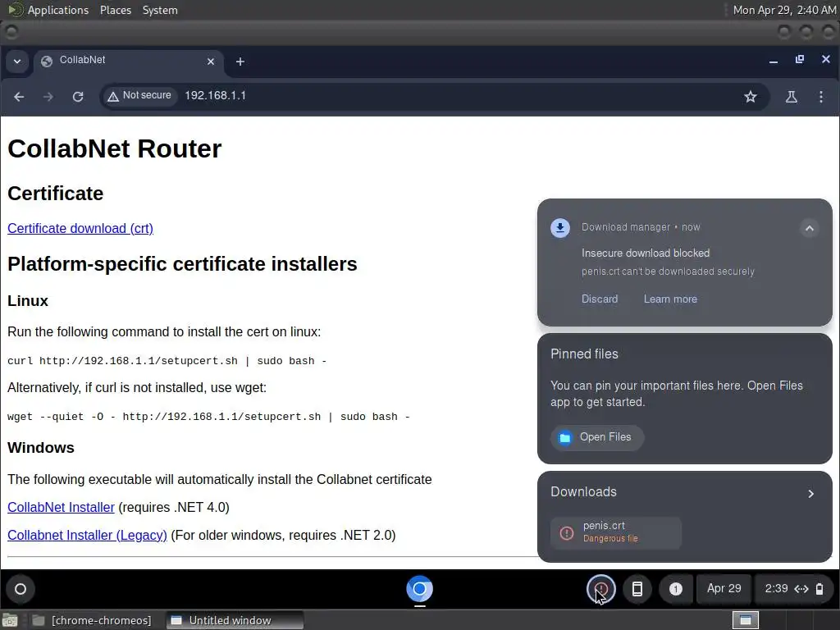
Task: Click the Chromium shelf icon
Action: [x=419, y=589]
